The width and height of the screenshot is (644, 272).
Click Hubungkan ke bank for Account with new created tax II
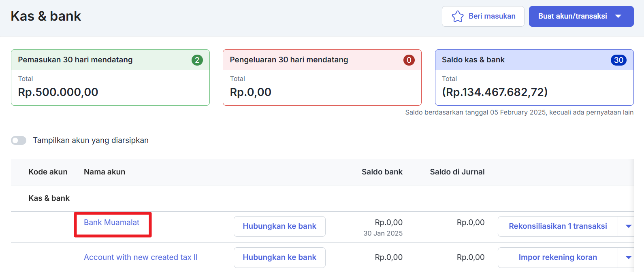(279, 257)
